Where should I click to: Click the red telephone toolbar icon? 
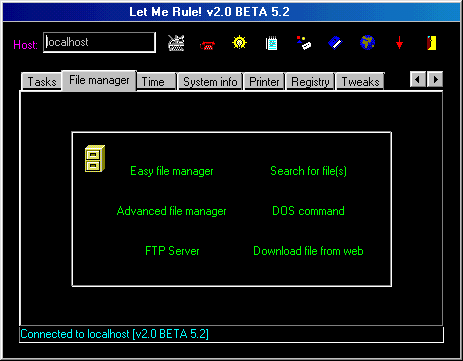point(207,45)
